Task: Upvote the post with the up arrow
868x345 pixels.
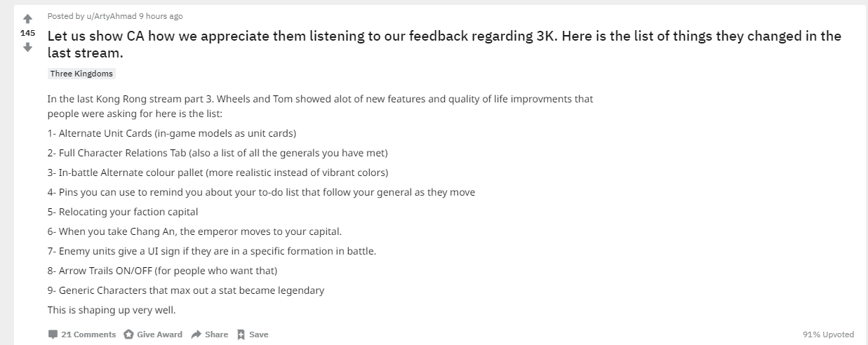Action: tap(27, 19)
